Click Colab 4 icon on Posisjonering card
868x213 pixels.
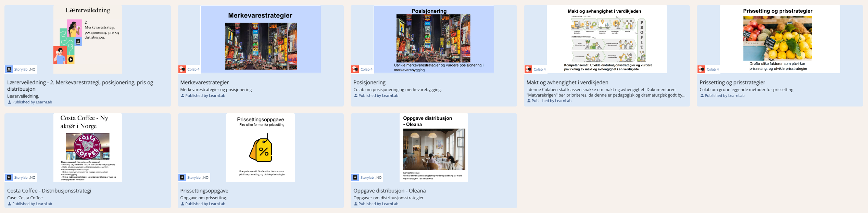pos(355,69)
